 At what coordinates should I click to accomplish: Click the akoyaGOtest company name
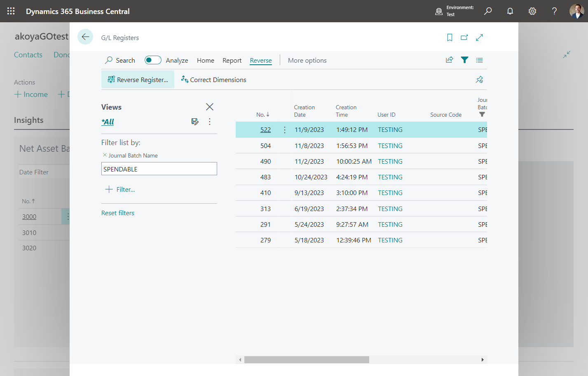pyautogui.click(x=42, y=36)
